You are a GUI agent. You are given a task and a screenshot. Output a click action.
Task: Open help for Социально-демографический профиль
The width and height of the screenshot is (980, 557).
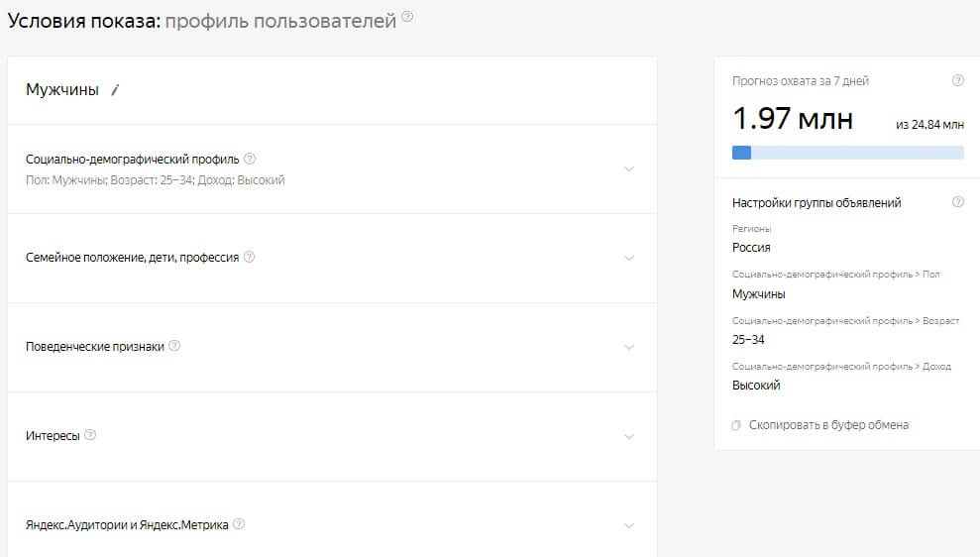250,158
